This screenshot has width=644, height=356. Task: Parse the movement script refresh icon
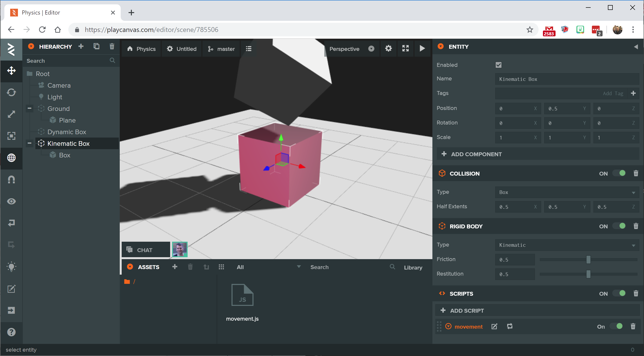coord(510,326)
